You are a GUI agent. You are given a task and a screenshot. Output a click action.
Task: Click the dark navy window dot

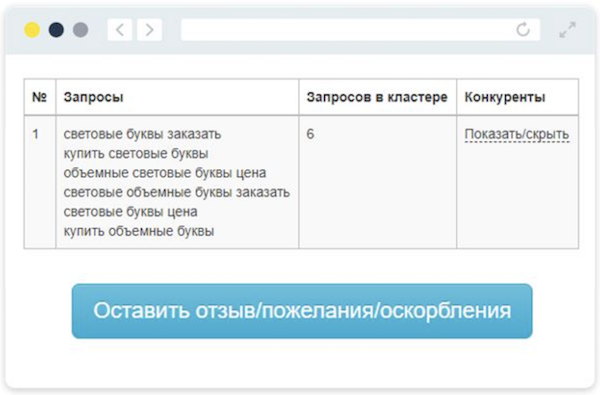click(x=56, y=30)
